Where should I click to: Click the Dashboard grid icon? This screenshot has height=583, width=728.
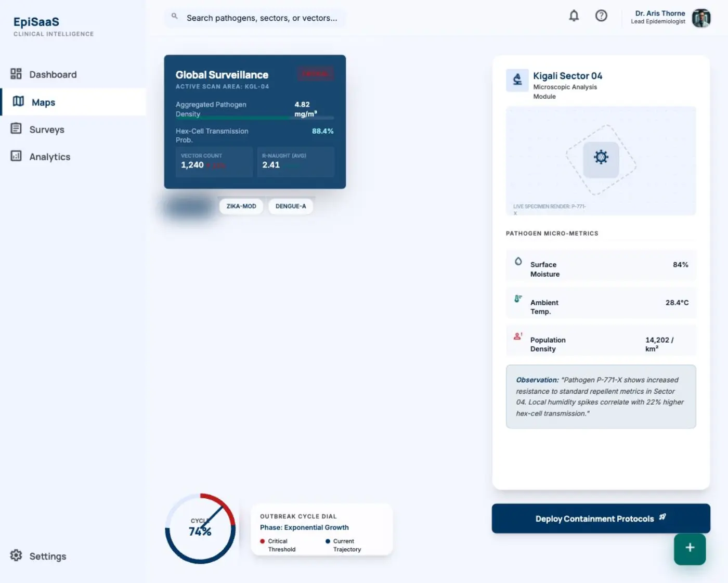click(16, 74)
